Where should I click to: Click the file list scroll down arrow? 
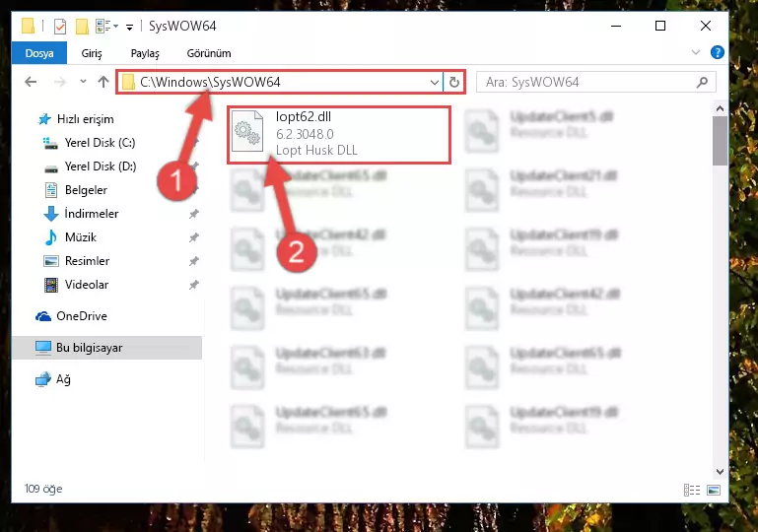(x=720, y=471)
